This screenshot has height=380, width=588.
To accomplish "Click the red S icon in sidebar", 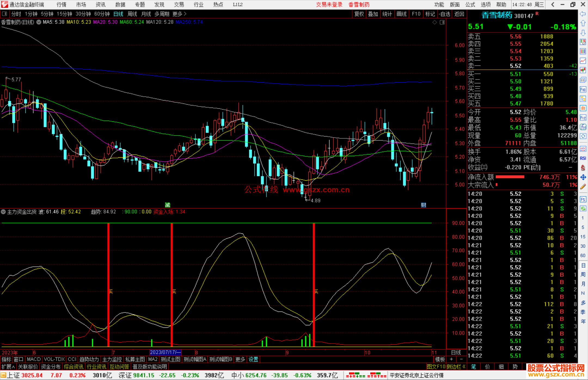I will (x=583, y=168).
